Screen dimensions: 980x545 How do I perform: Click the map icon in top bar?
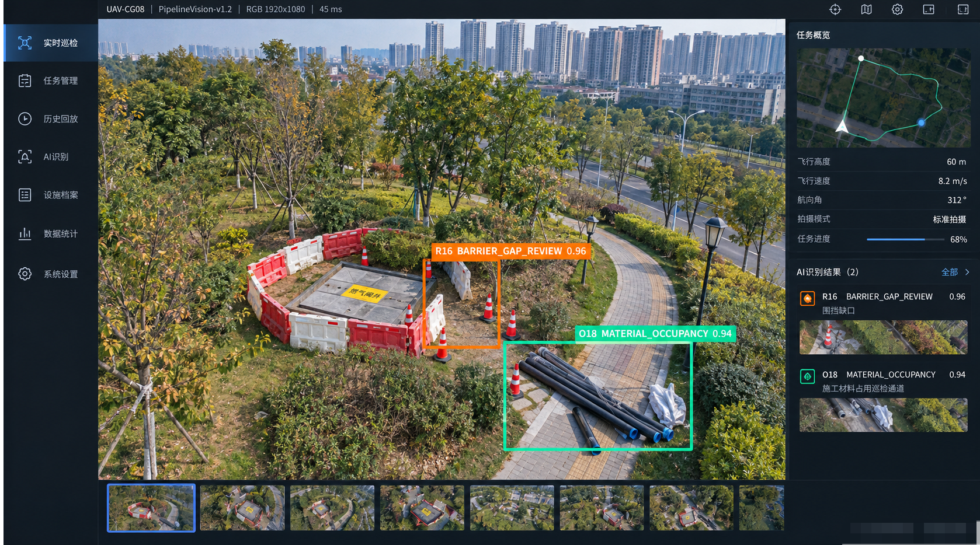(x=866, y=9)
